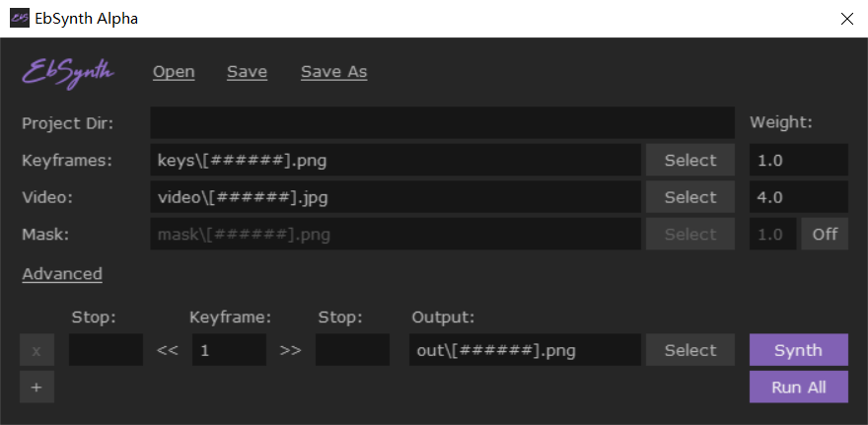Open a project via Open menu
This screenshot has height=425, width=868.
click(x=174, y=72)
